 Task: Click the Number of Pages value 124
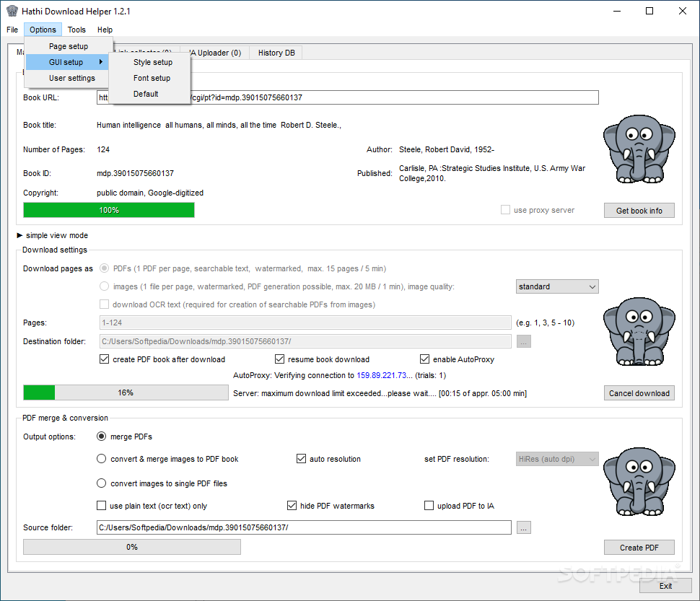click(x=103, y=149)
